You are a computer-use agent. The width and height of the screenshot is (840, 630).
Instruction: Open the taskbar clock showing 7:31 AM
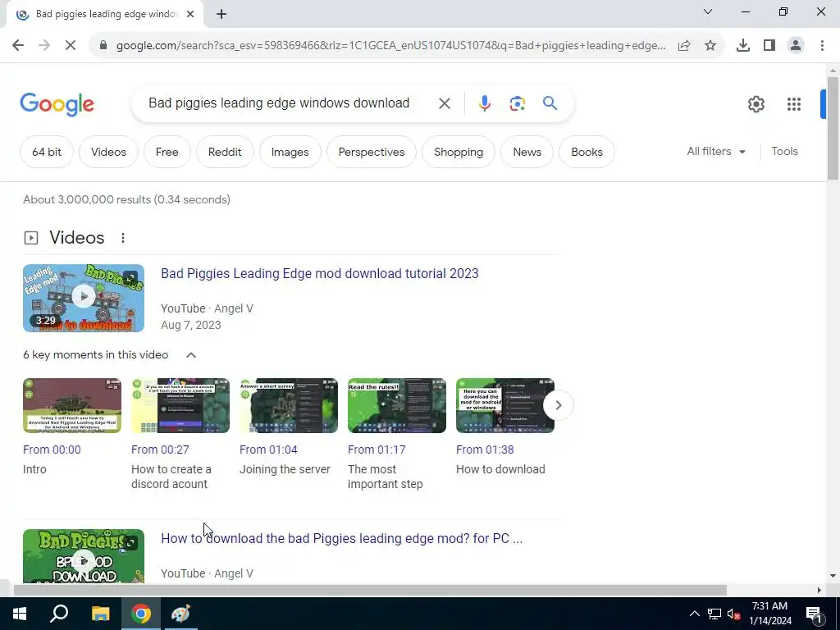769,614
